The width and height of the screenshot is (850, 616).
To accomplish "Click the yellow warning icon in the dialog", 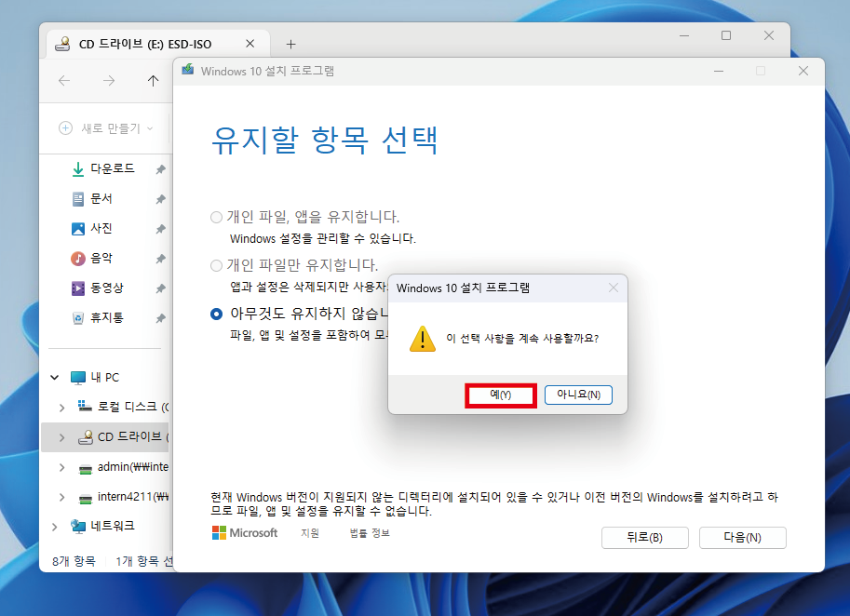I will click(x=423, y=339).
